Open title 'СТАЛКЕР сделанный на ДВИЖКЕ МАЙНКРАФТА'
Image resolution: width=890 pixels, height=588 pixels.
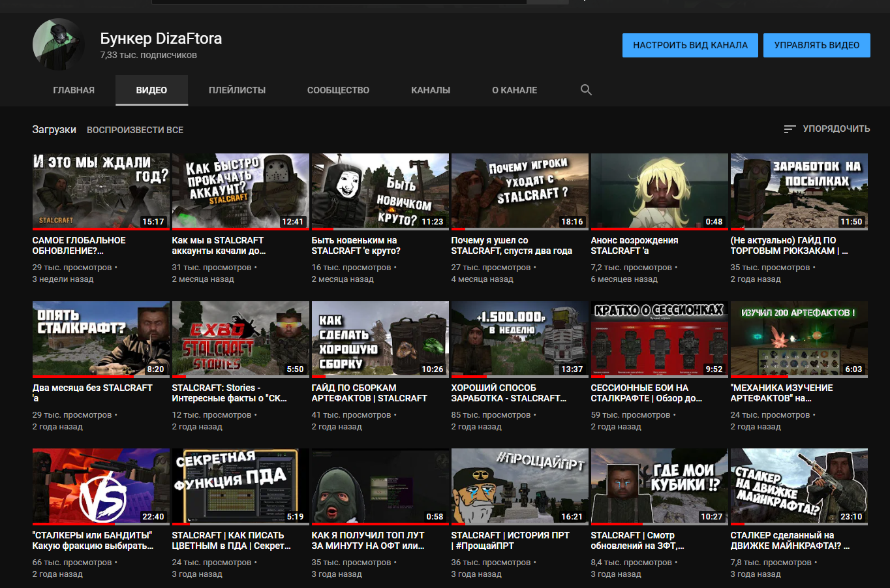click(790, 540)
